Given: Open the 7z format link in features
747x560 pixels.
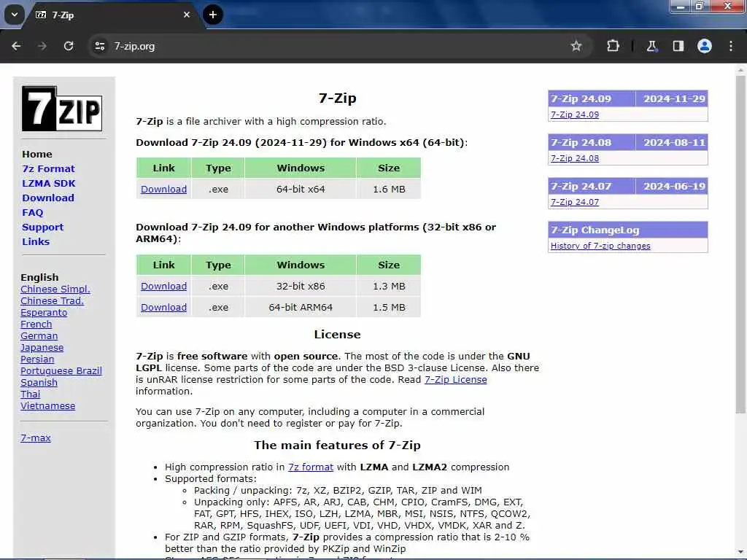Looking at the screenshot, I should (x=311, y=467).
